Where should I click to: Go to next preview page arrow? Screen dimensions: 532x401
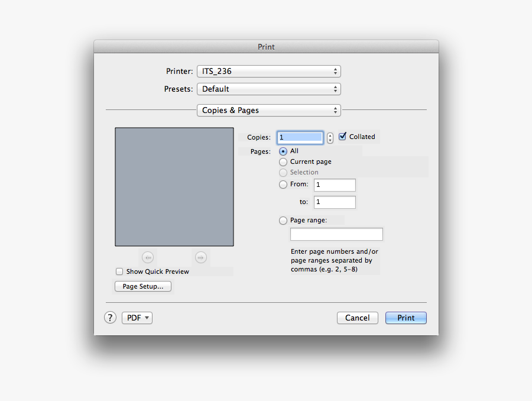pyautogui.click(x=201, y=257)
